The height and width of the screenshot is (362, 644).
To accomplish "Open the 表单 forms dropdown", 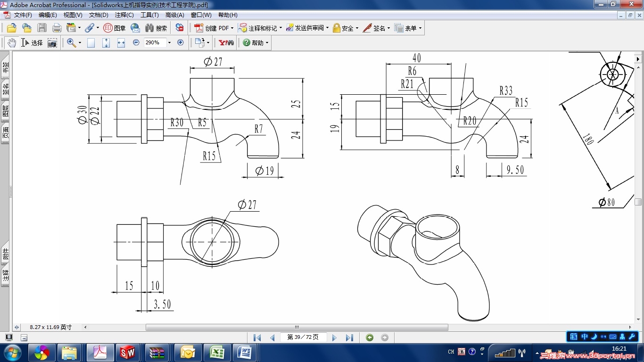I will coord(420,28).
